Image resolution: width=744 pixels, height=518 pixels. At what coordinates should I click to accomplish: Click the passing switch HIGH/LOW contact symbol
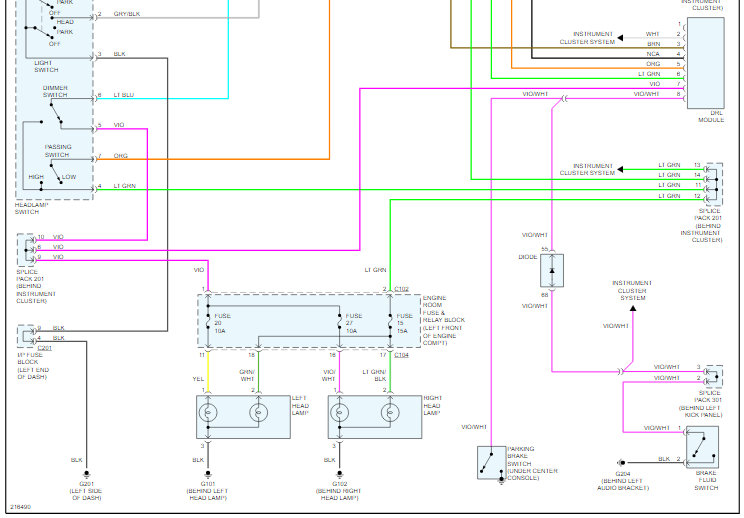click(x=56, y=173)
